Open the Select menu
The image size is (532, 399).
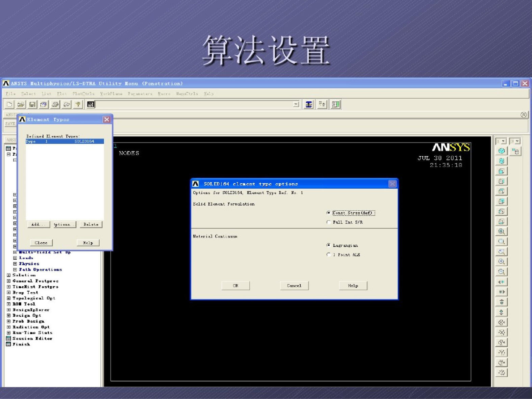tap(28, 94)
